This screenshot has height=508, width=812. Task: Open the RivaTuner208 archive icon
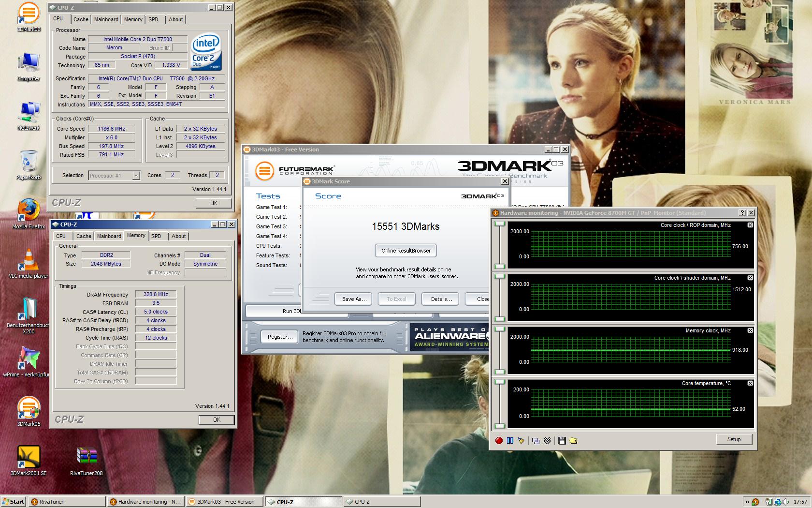point(87,461)
